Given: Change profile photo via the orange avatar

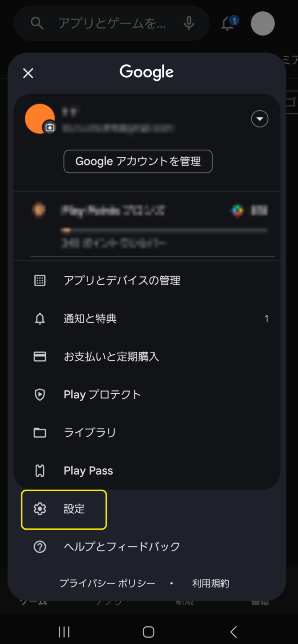Looking at the screenshot, I should point(40,119).
